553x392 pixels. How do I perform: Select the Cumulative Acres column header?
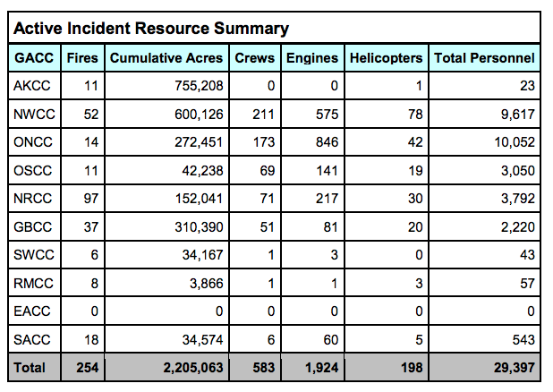(x=166, y=58)
